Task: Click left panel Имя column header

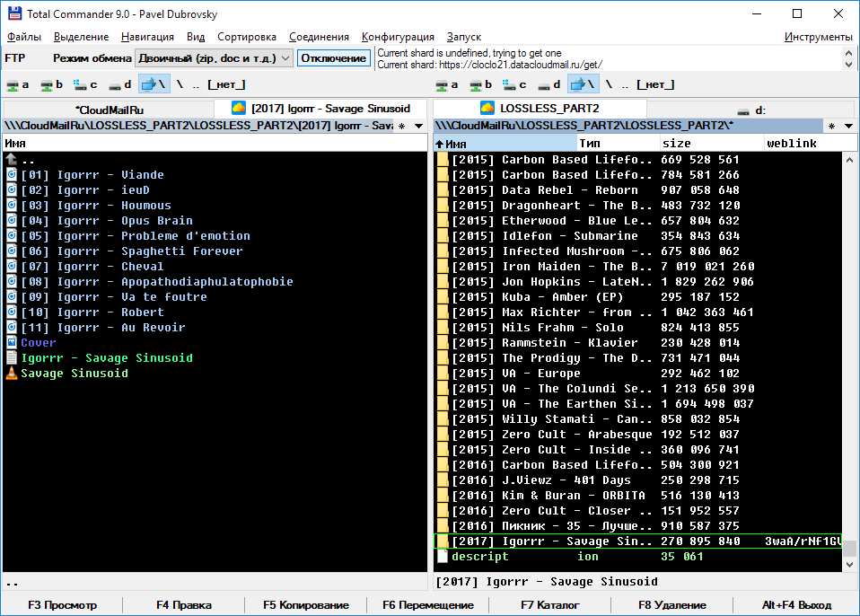Action: click(x=215, y=144)
